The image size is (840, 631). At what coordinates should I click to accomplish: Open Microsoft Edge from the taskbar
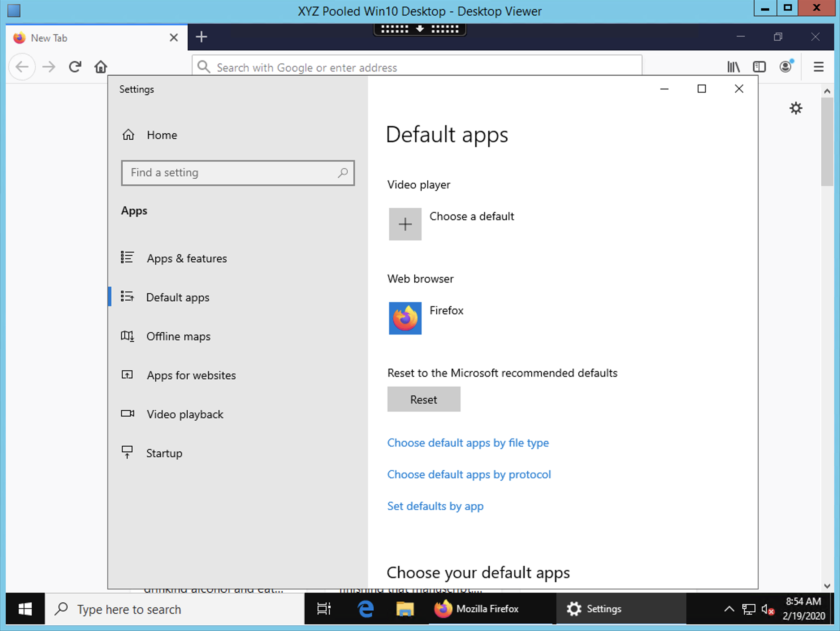(x=365, y=609)
